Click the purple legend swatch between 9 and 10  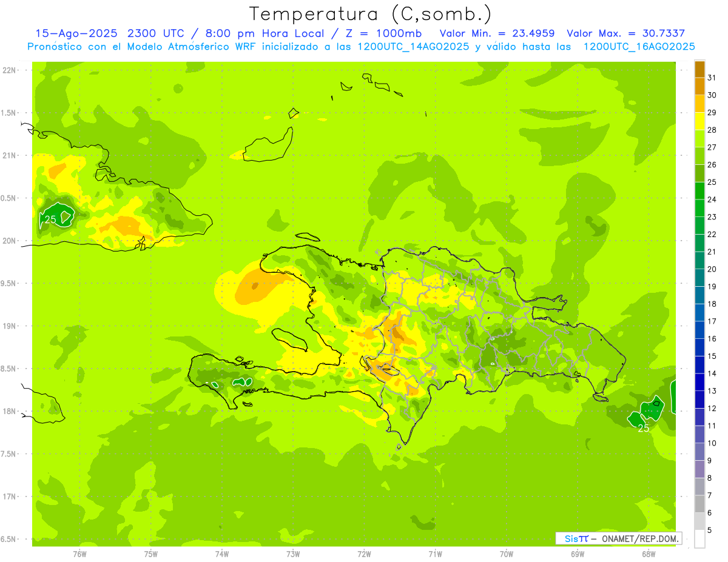699,452
